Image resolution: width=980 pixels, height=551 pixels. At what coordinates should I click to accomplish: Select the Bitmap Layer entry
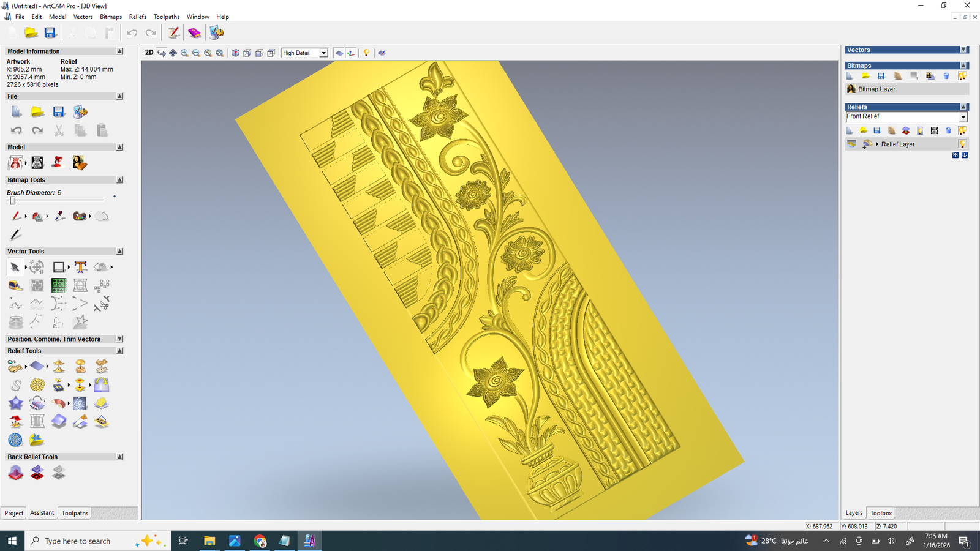coord(876,89)
